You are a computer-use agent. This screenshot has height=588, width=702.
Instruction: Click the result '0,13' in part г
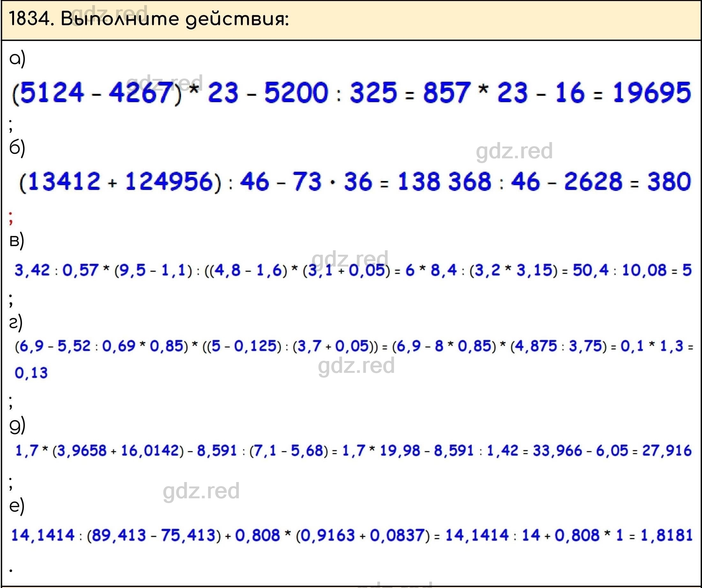31,373
